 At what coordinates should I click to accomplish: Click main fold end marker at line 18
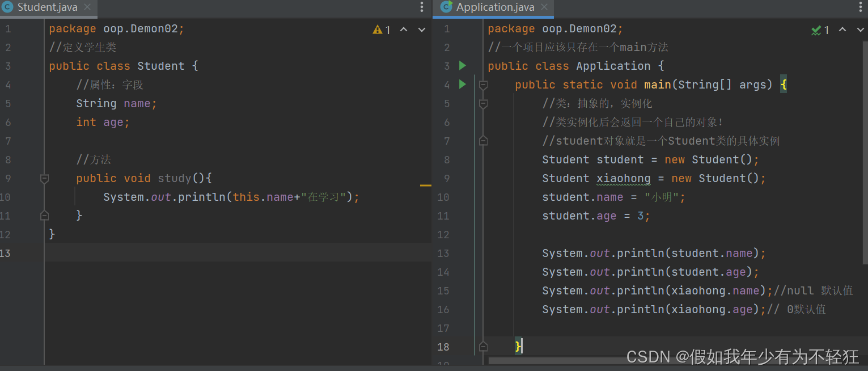click(x=483, y=346)
